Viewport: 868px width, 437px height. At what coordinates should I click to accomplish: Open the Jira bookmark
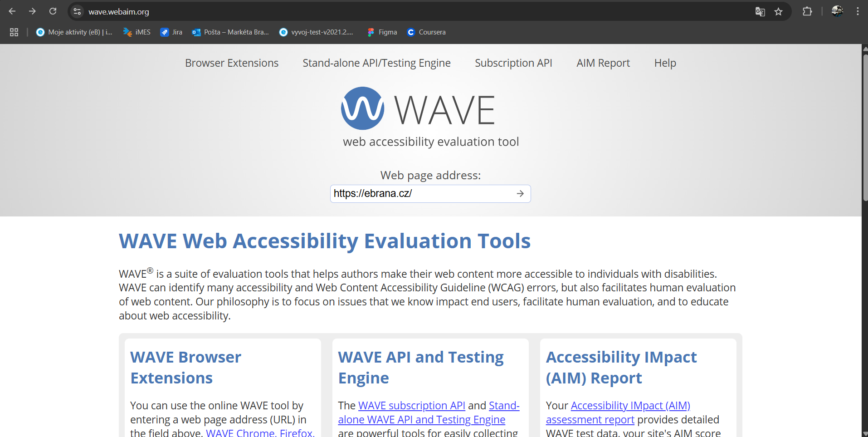click(x=171, y=32)
